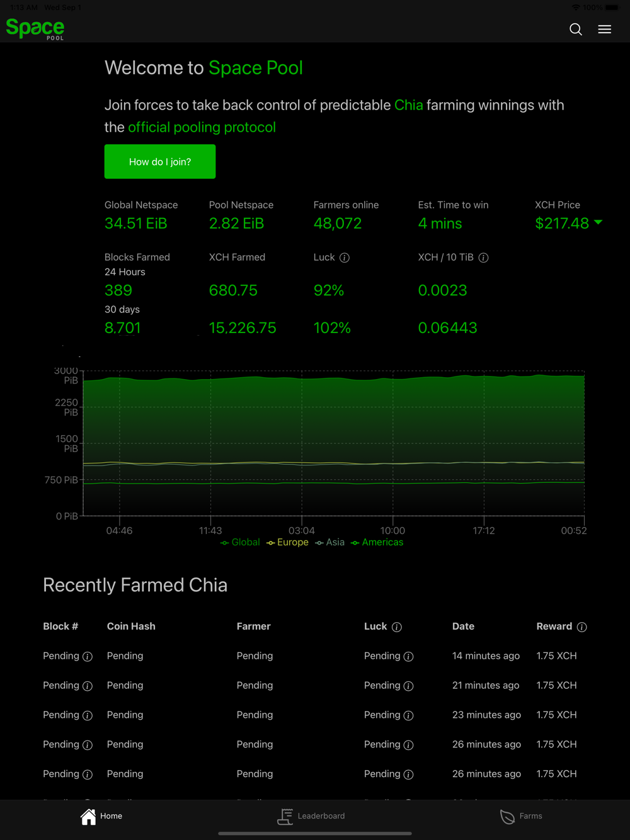Click the Coin Hash column header
The height and width of the screenshot is (840, 630).
coord(131,627)
